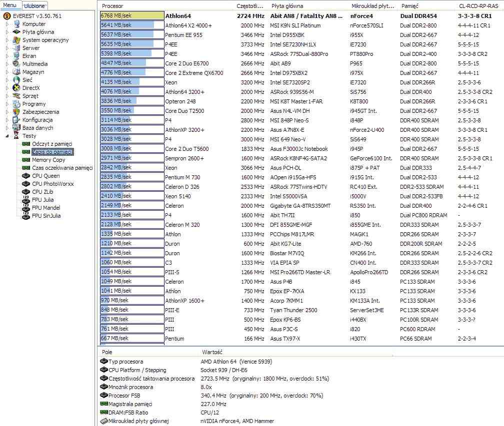Expand the Baza danych node
Viewport: 504px width, 426px height.
(x=7, y=128)
